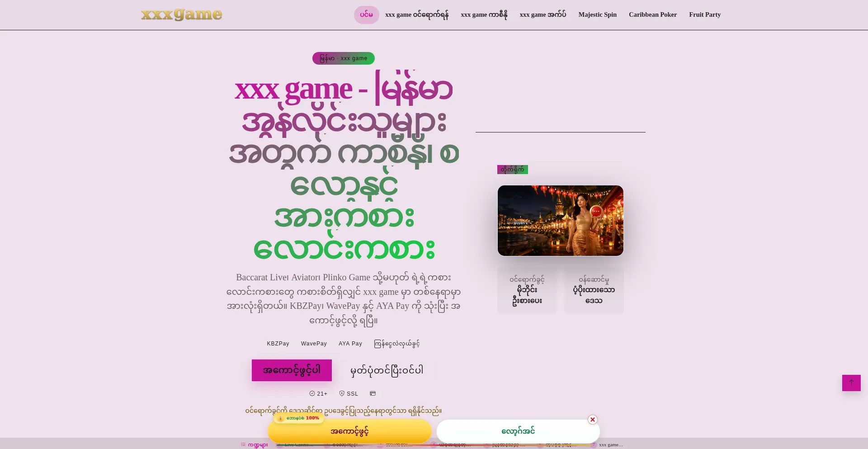Viewport: 868px width, 449px height.
Task: Click the payment card icon
Action: [373, 393]
